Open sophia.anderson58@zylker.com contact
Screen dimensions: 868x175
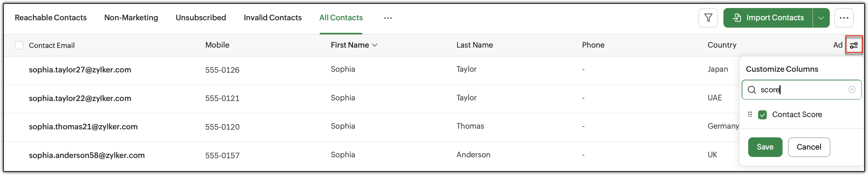87,155
